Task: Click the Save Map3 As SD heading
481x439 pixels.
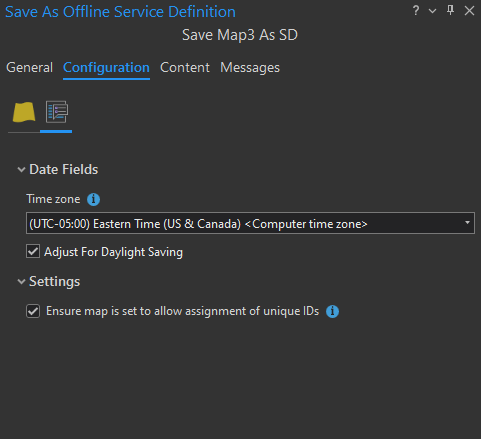Action: pos(240,35)
